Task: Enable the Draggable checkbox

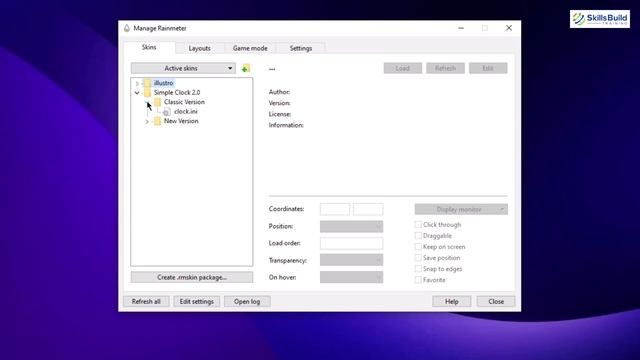Action: tap(418, 236)
